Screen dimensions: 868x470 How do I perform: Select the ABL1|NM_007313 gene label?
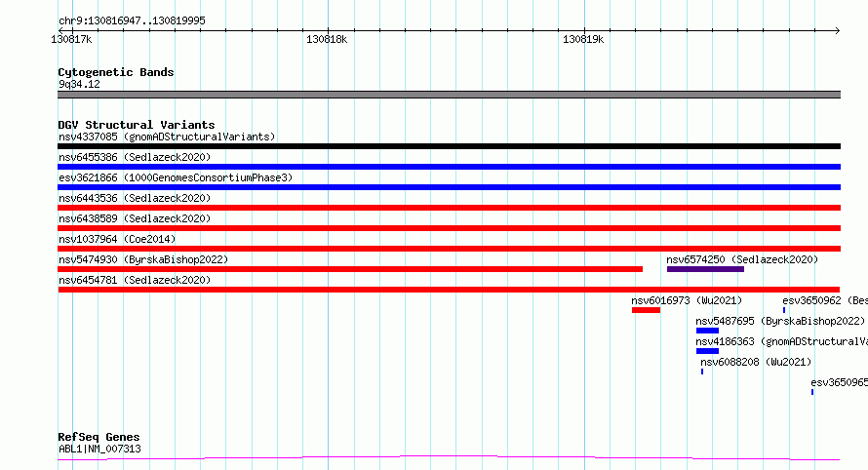click(x=99, y=449)
